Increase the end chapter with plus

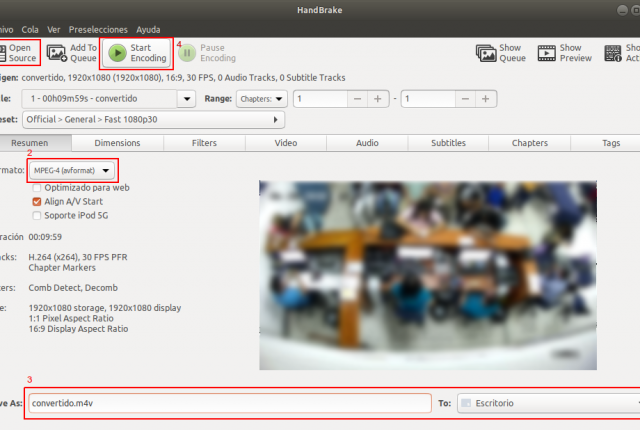(485, 99)
